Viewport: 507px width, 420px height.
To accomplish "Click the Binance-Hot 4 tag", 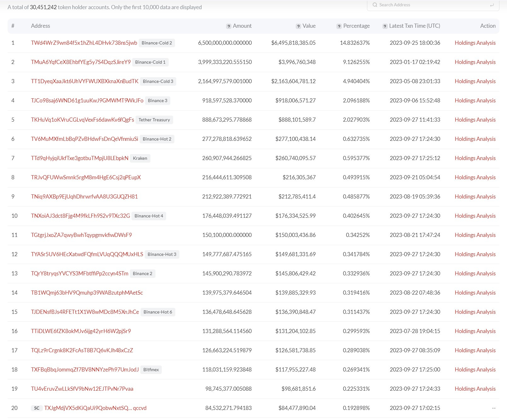I will 149,216.
